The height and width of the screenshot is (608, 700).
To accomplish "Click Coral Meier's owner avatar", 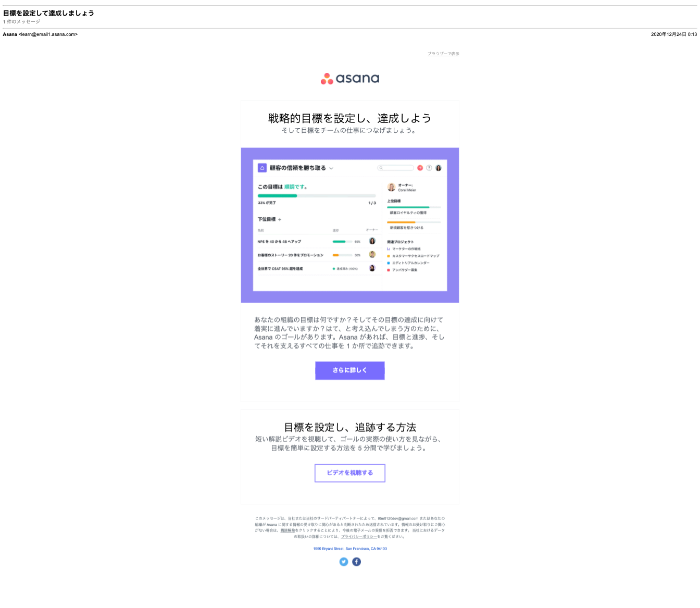I will 391,187.
